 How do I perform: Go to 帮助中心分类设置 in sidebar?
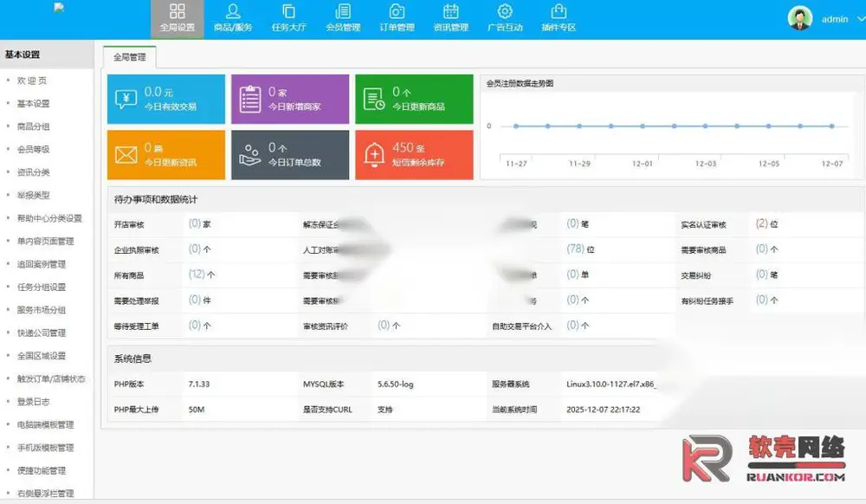(49, 218)
